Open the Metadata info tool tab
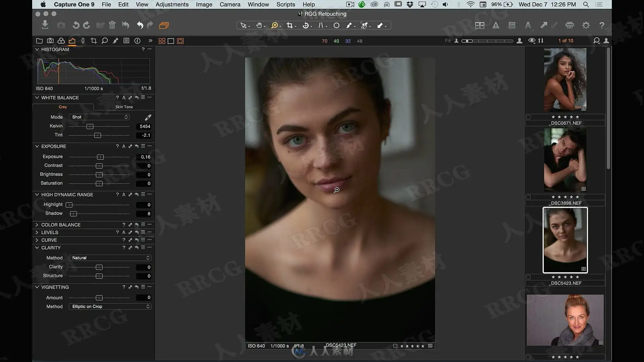The image size is (644, 362). (x=137, y=41)
